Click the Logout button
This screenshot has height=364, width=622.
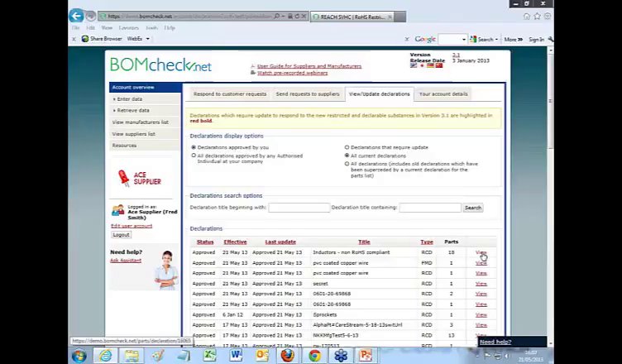(121, 235)
